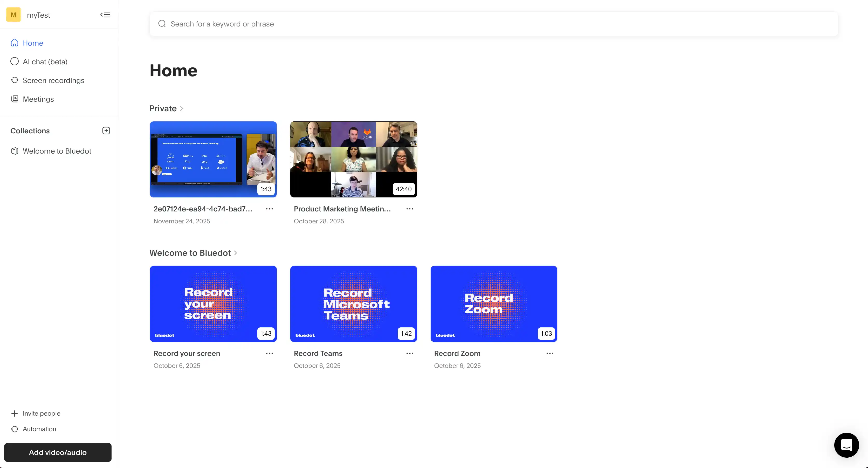Screen dimensions: 868x468
Task: Open more options for Record your screen
Action: coord(269,353)
